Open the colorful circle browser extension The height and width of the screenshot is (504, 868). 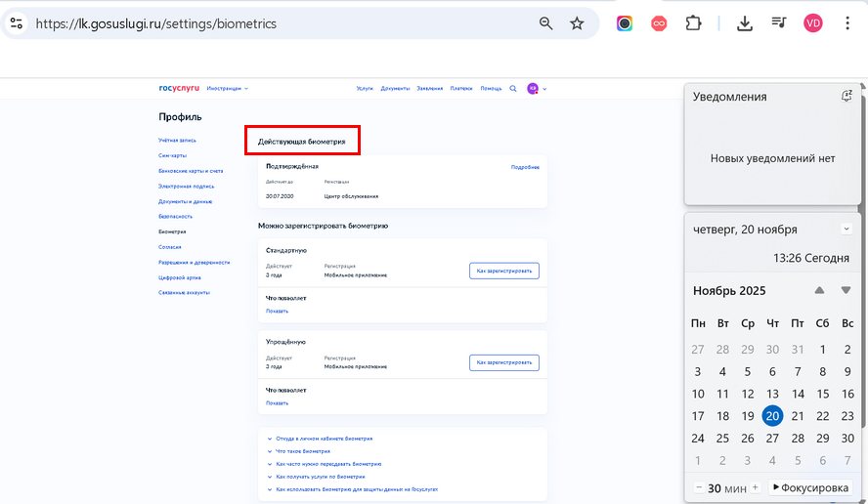point(625,23)
